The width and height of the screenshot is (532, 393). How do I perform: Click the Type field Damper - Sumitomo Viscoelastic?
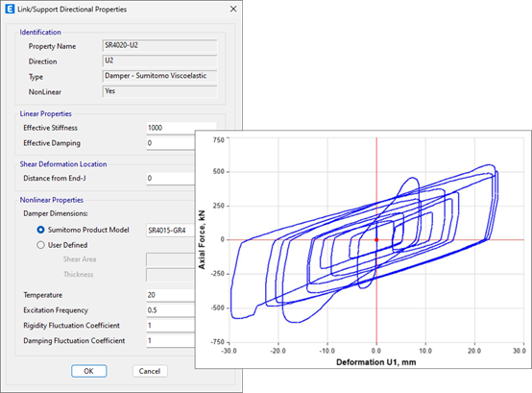[159, 76]
